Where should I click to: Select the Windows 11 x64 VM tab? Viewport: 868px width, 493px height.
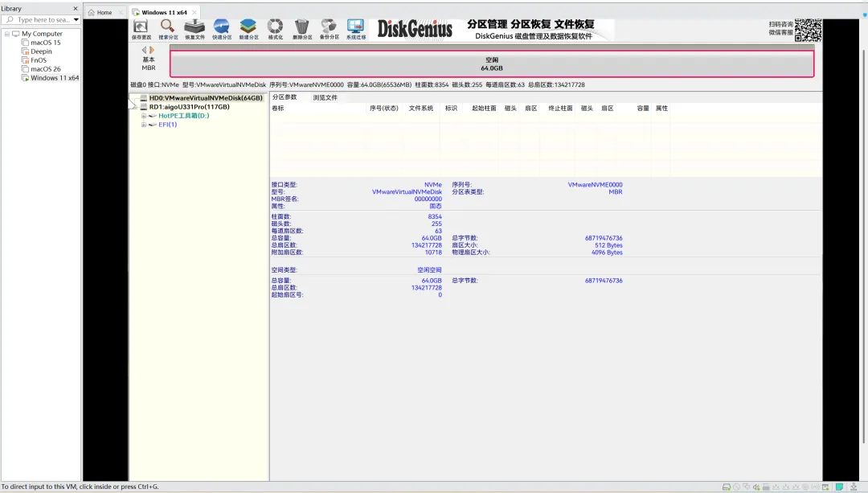point(164,12)
